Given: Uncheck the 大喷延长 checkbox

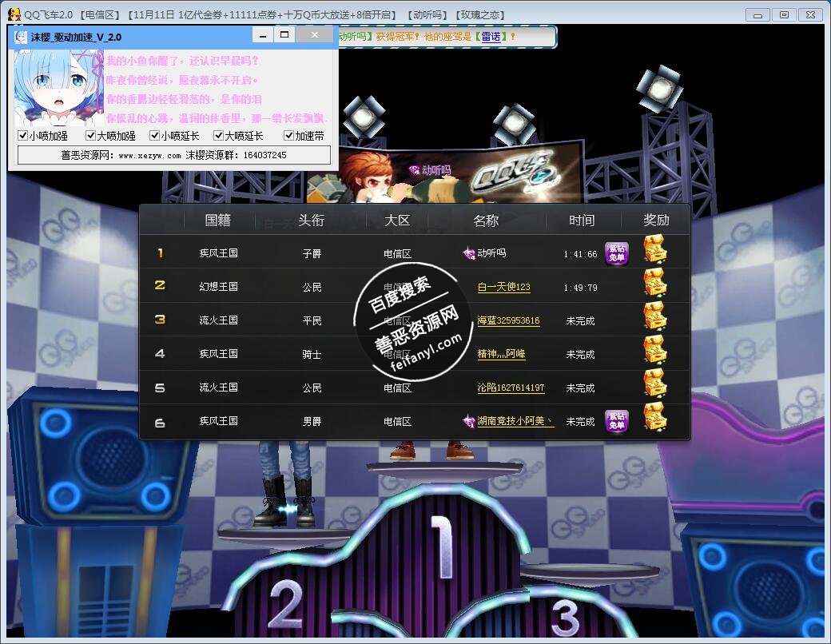Looking at the screenshot, I should coord(218,136).
